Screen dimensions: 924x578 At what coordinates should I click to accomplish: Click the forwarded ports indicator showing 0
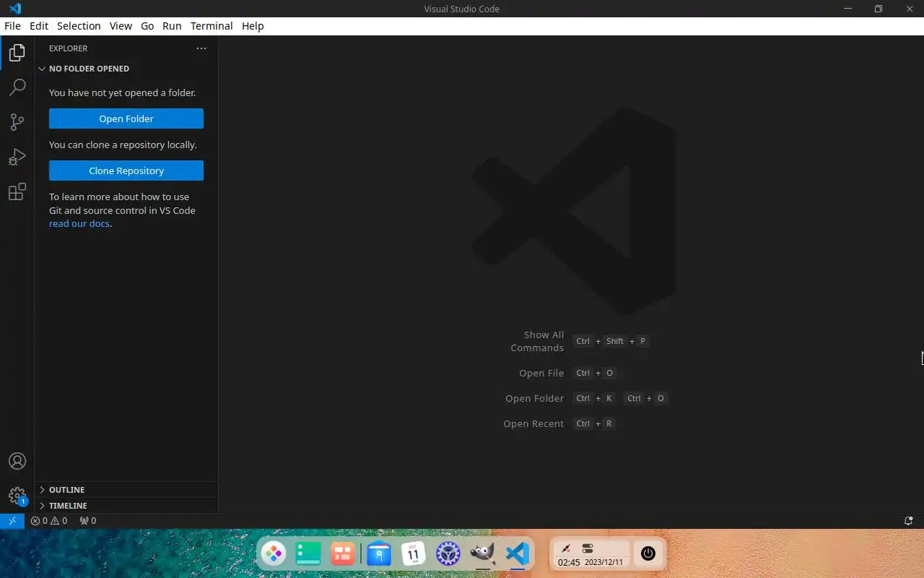pyautogui.click(x=87, y=520)
